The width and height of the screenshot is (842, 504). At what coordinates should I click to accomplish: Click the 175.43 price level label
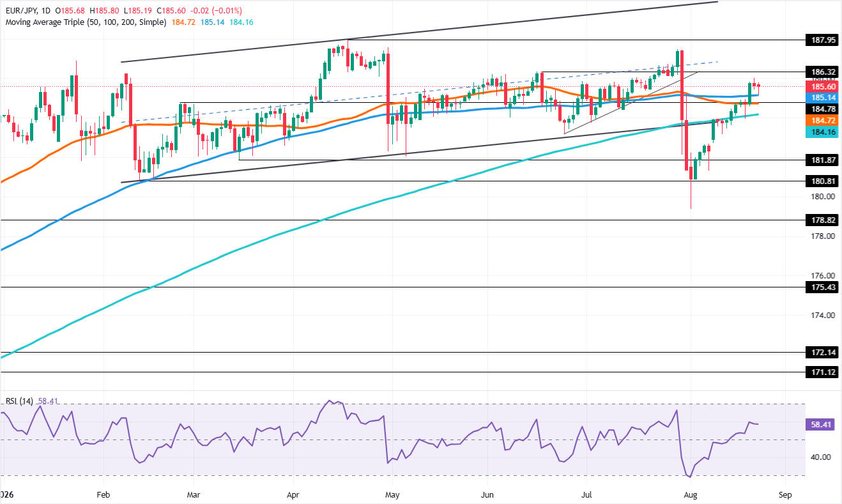coord(822,287)
